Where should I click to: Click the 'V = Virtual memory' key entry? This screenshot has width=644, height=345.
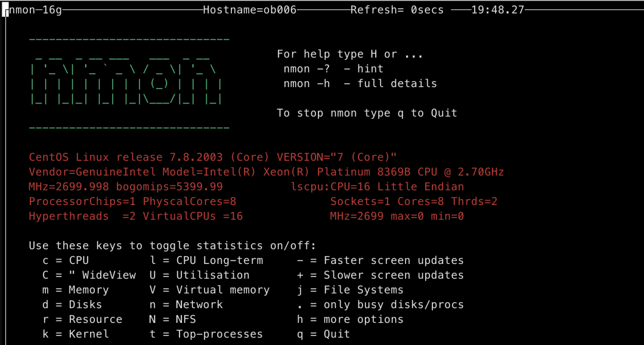(x=209, y=290)
